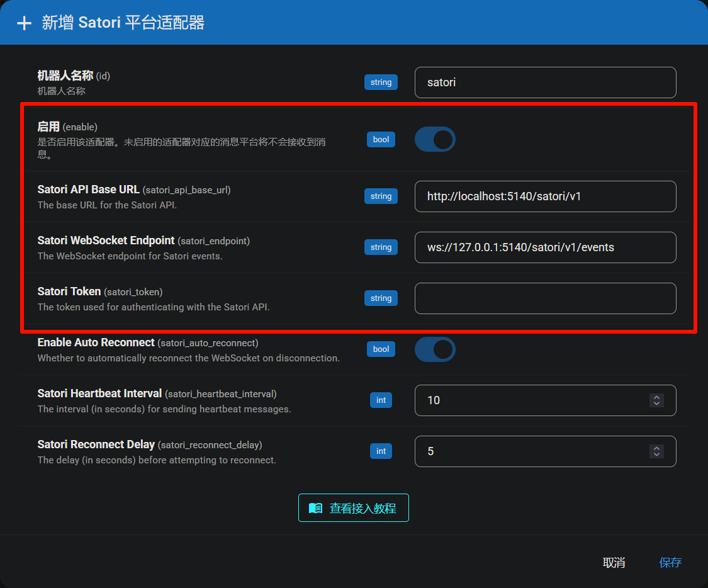Click the 机器人名称 (id) label

pyautogui.click(x=74, y=76)
